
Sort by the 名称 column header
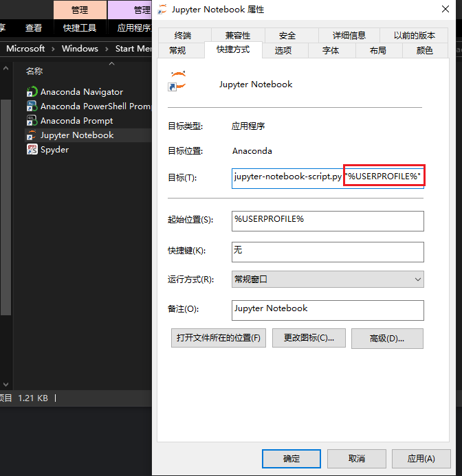34,71
